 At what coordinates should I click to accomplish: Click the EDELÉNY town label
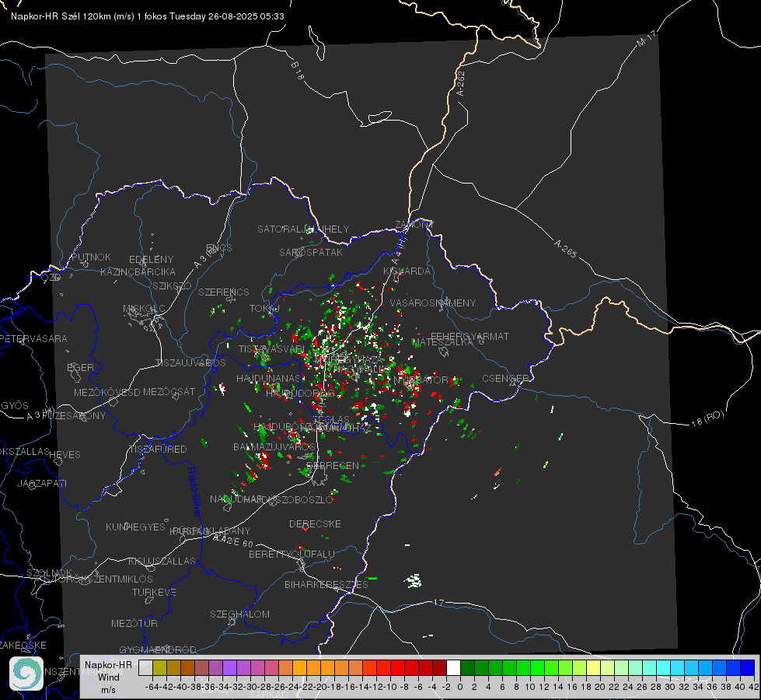(x=151, y=260)
